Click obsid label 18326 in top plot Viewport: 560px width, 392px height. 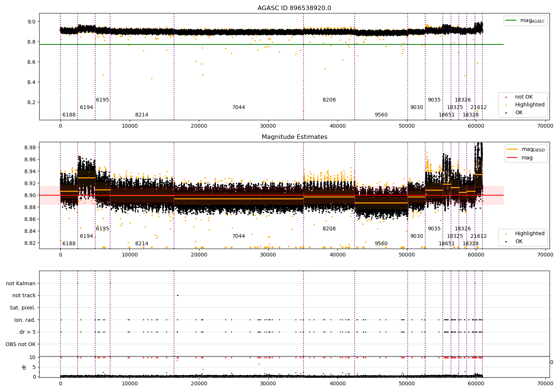[463, 100]
